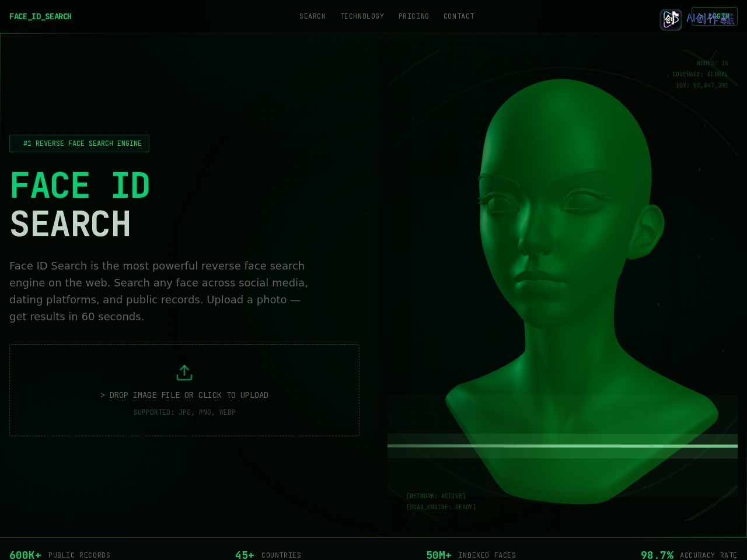Click the '98.7% ACCURACY RATE' stat
The width and height of the screenshot is (747, 560).
(x=689, y=555)
